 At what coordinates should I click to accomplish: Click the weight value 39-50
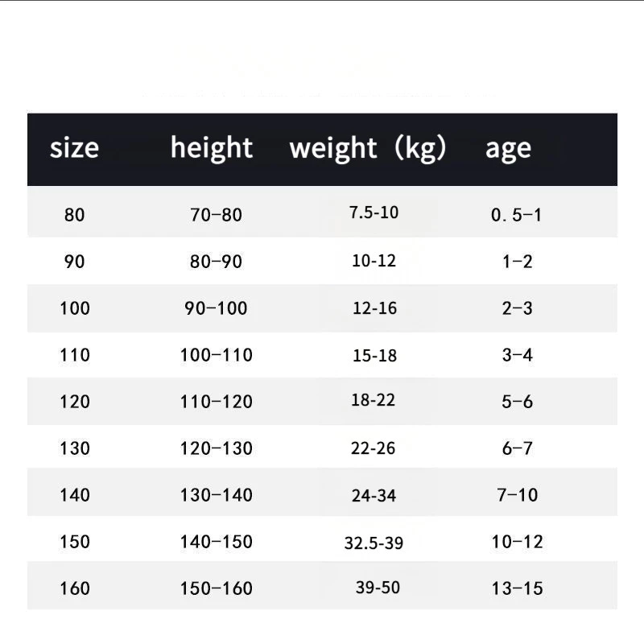(378, 588)
